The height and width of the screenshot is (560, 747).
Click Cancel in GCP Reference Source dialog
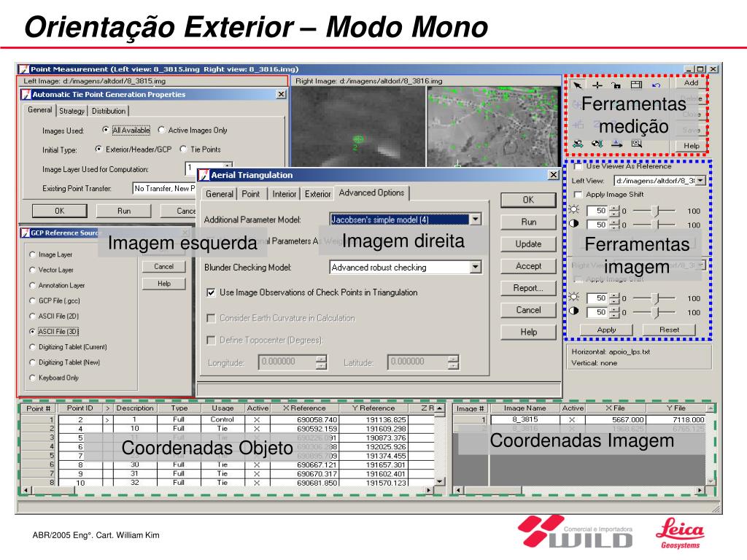click(164, 267)
